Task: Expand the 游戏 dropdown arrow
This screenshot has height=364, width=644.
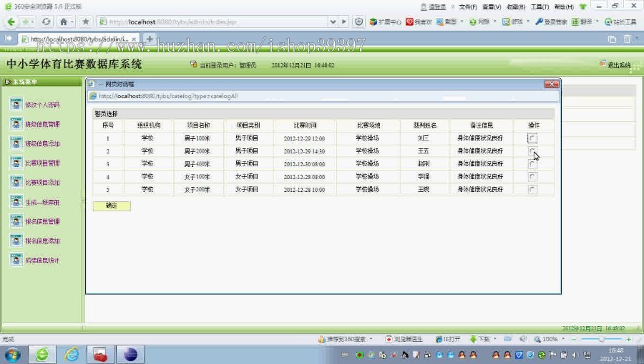Action: point(528,21)
